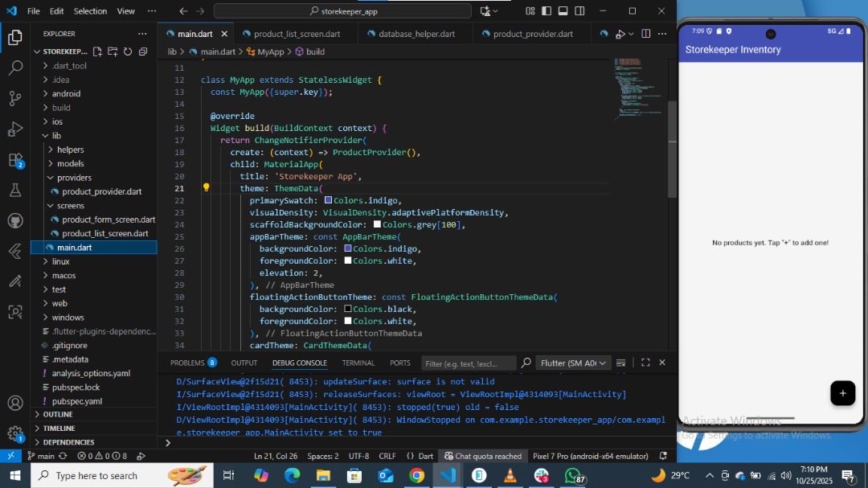Image resolution: width=868 pixels, height=488 pixels.
Task: Split the editor using the split icon
Action: (x=646, y=34)
